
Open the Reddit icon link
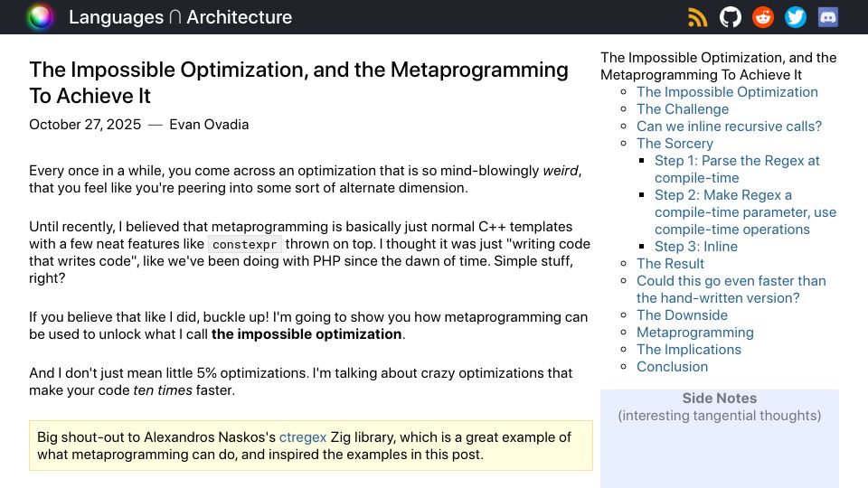pos(763,17)
